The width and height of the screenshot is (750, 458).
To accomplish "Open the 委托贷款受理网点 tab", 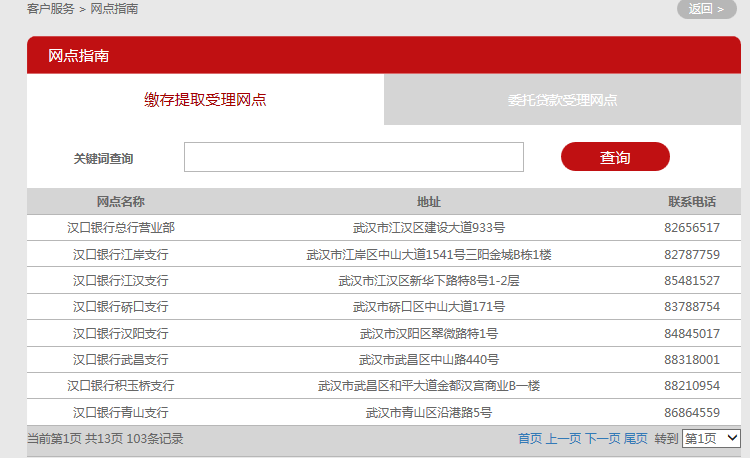I will (x=562, y=100).
